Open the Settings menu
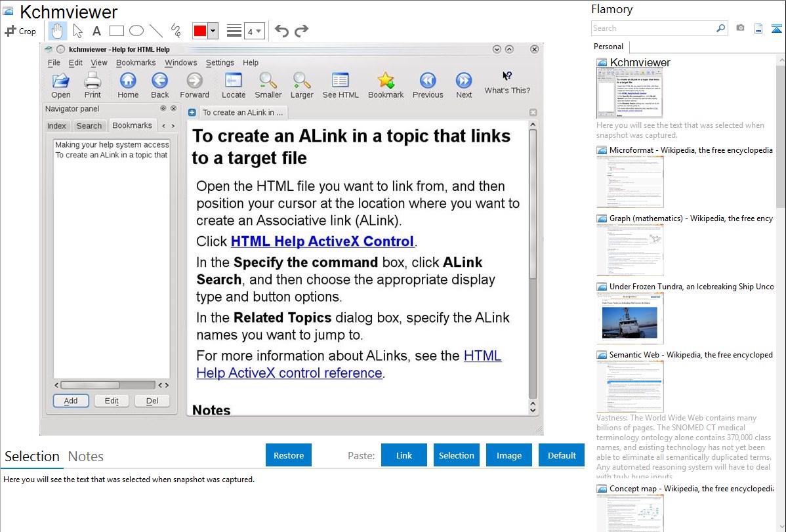Viewport: 786px width, 532px height. [220, 63]
